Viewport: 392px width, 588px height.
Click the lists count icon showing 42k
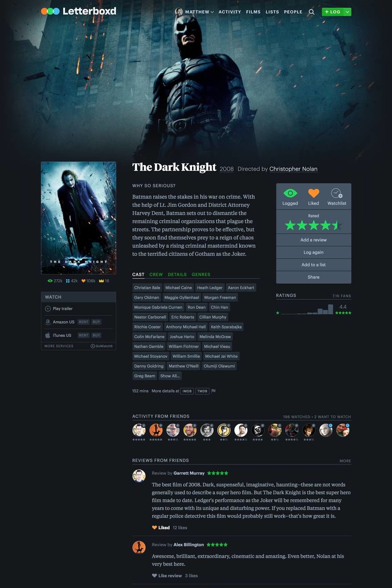(x=72, y=281)
